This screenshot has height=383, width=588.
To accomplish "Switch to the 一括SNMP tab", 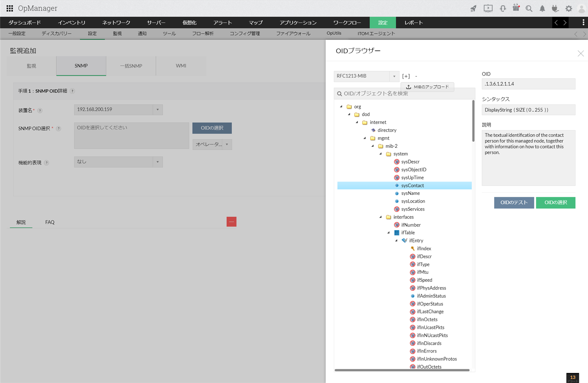I will click(131, 66).
